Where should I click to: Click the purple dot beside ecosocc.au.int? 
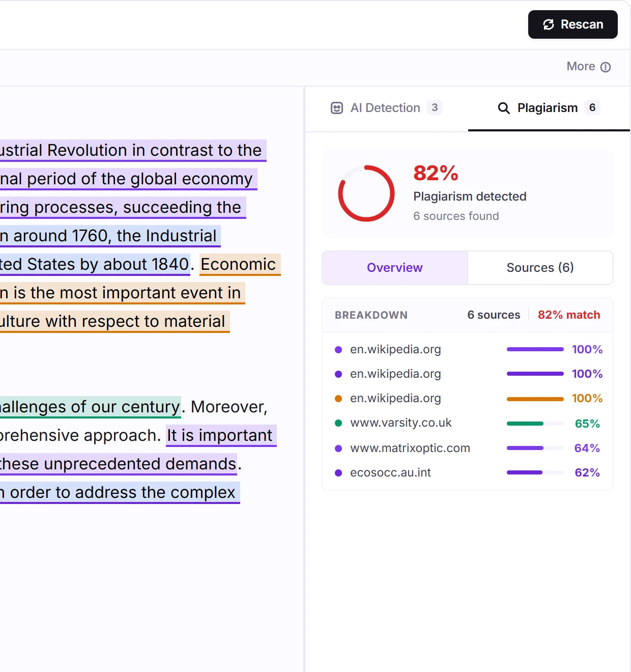(338, 473)
